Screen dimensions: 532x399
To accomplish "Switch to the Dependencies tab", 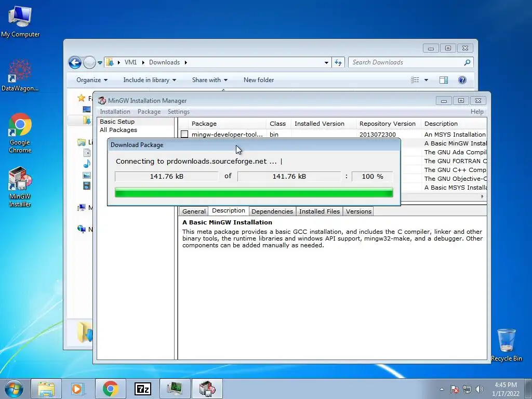I will coord(272,211).
